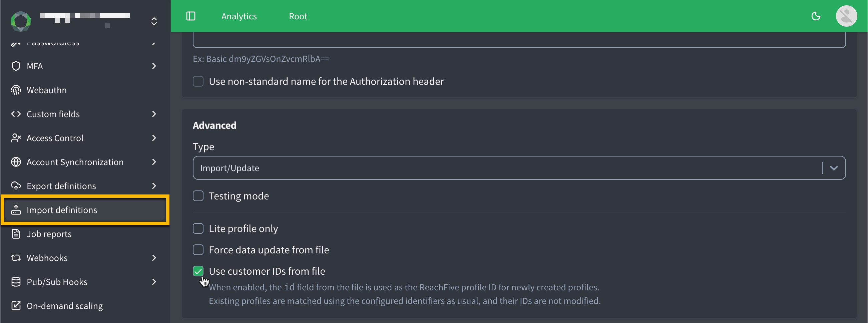Viewport: 868px width, 323px height.
Task: Expand the Webhooks sidebar section
Action: pos(154,258)
